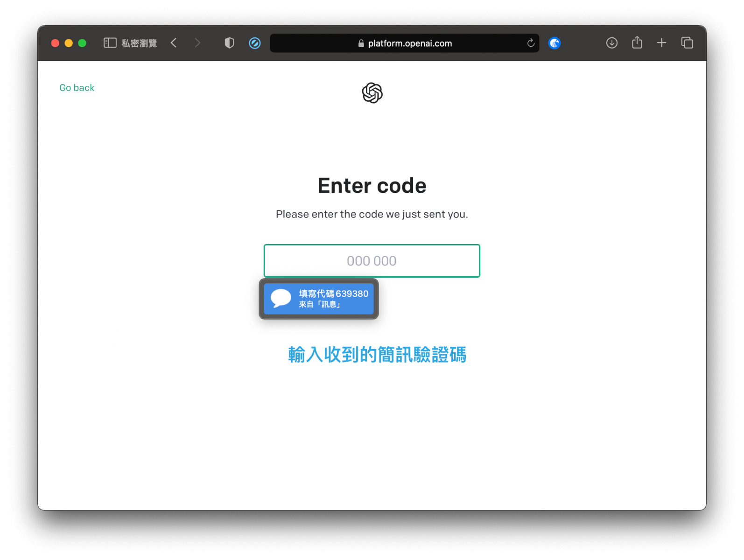744x560 pixels.
Task: Reload the page with the refresh icon
Action: click(531, 43)
